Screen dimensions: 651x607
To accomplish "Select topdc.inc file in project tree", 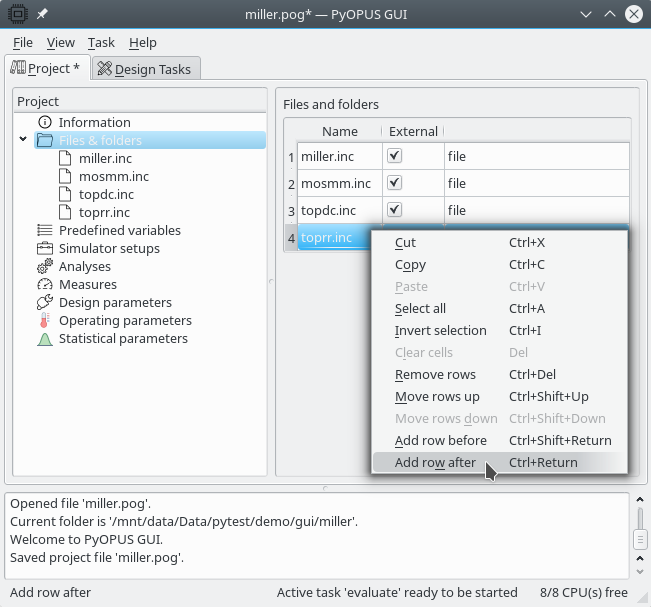I will 106,194.
